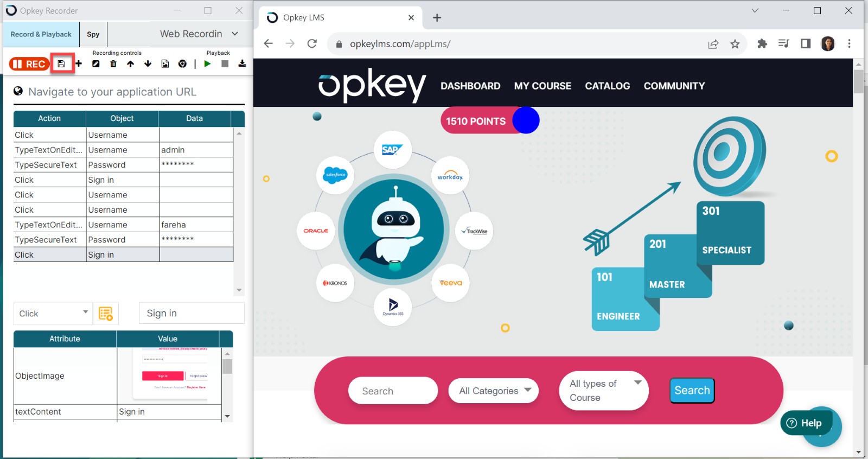This screenshot has width=868, height=459.
Task: Open the Click action dropdown
Action: [x=53, y=313]
